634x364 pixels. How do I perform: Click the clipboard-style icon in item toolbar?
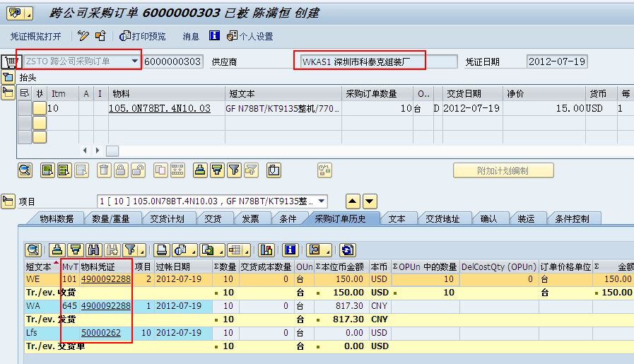(x=274, y=170)
